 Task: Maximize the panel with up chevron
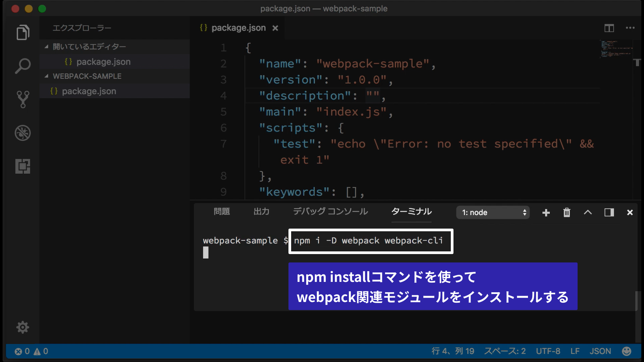tap(588, 213)
